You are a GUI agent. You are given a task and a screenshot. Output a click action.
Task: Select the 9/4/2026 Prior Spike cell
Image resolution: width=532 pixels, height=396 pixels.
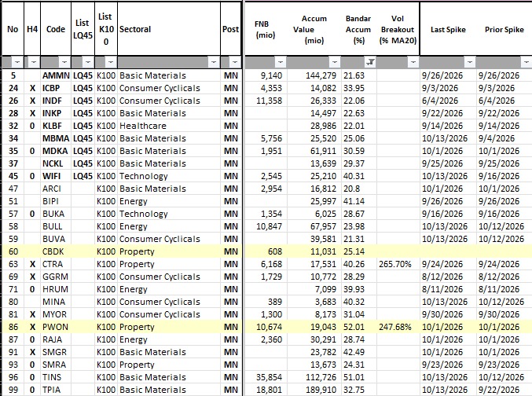(x=504, y=138)
